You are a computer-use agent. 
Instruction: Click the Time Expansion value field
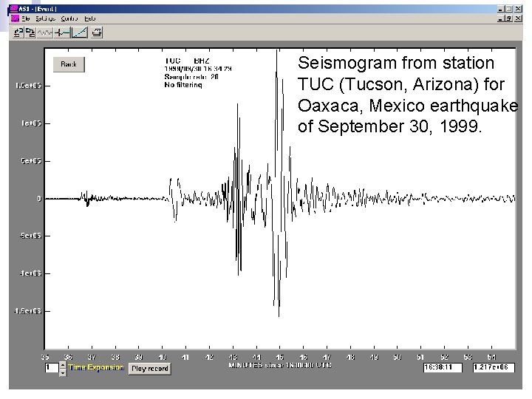52,367
